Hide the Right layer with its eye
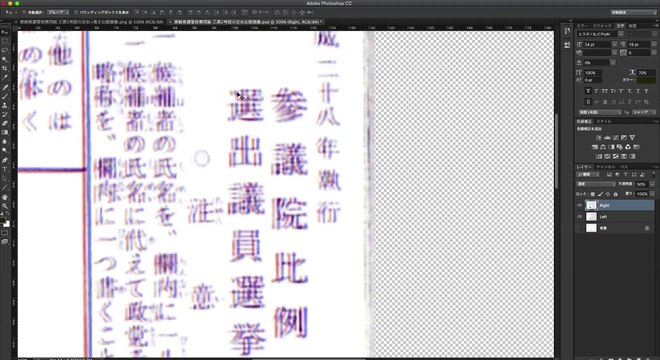Image resolution: width=660 pixels, height=360 pixels. pos(580,205)
